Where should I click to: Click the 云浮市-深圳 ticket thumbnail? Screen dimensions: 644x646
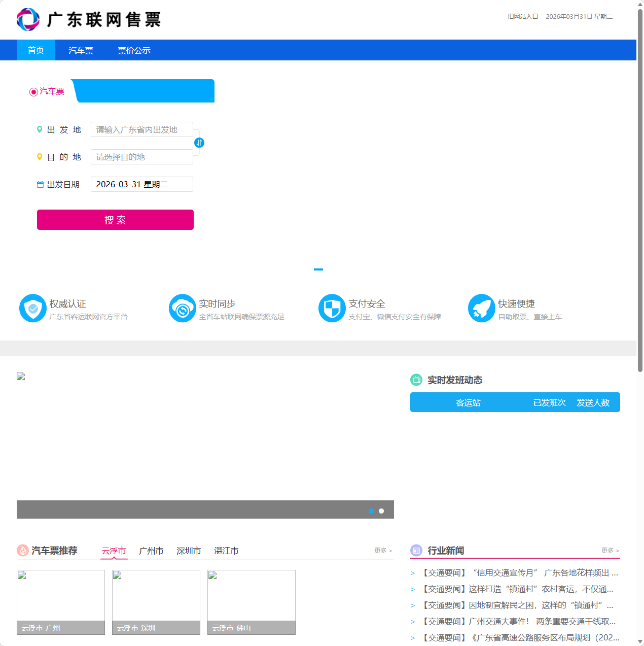(x=156, y=602)
